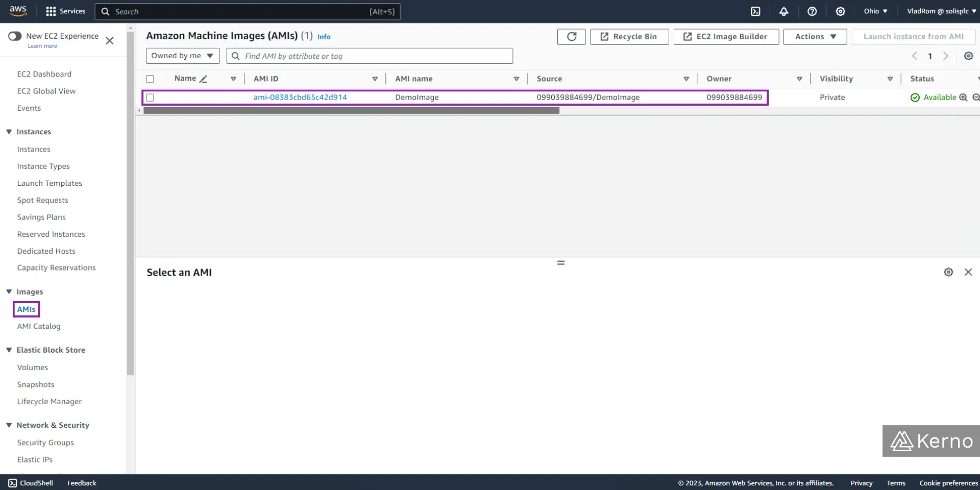
Task: Open top bar settings gear
Action: click(840, 11)
